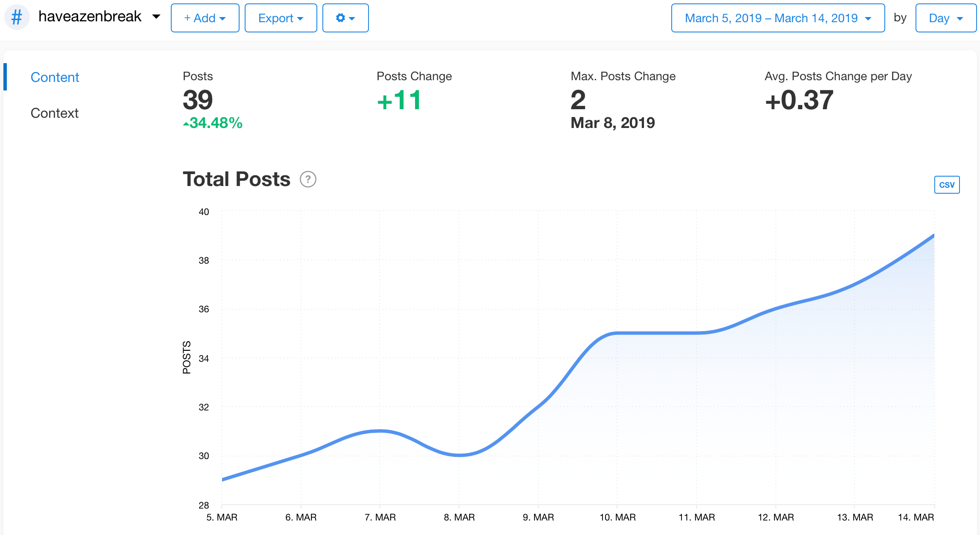Click the Total Posts help icon
980x535 pixels.
coord(308,180)
